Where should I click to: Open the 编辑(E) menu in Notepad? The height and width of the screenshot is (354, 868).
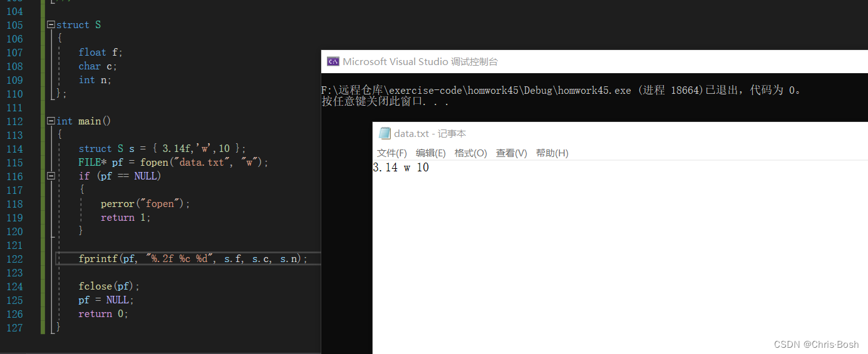click(431, 153)
